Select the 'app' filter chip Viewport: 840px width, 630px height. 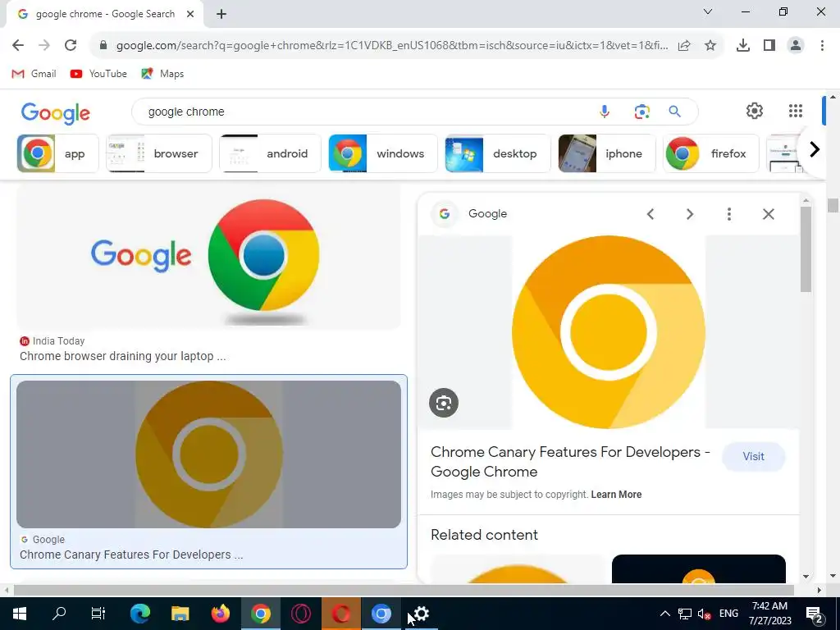pos(58,153)
